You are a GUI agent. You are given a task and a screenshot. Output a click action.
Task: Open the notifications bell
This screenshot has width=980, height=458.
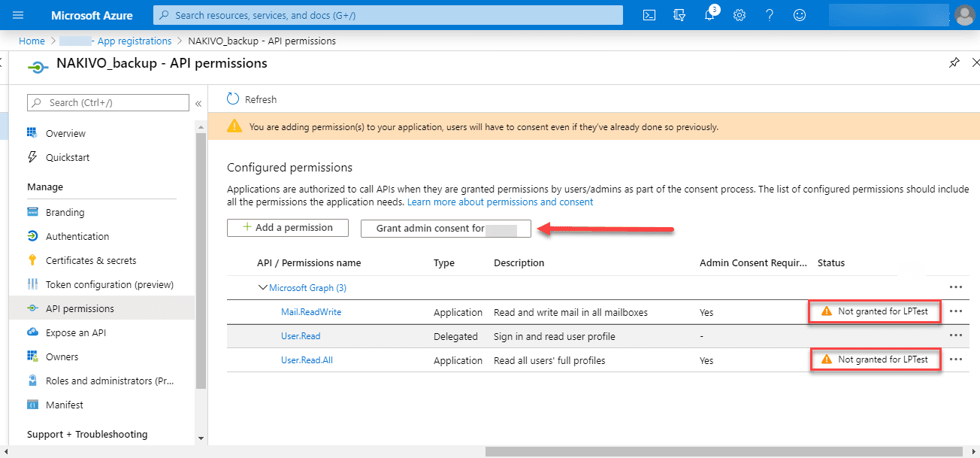coord(710,15)
